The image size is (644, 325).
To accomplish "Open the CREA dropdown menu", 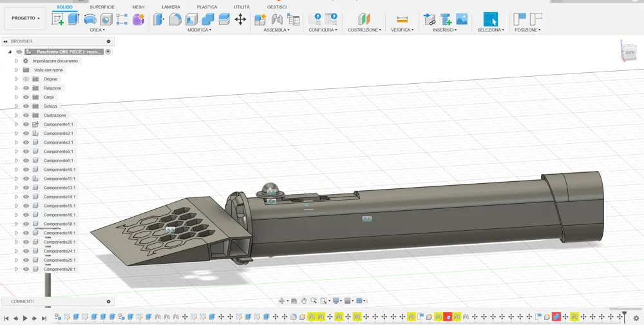I will 97,30.
